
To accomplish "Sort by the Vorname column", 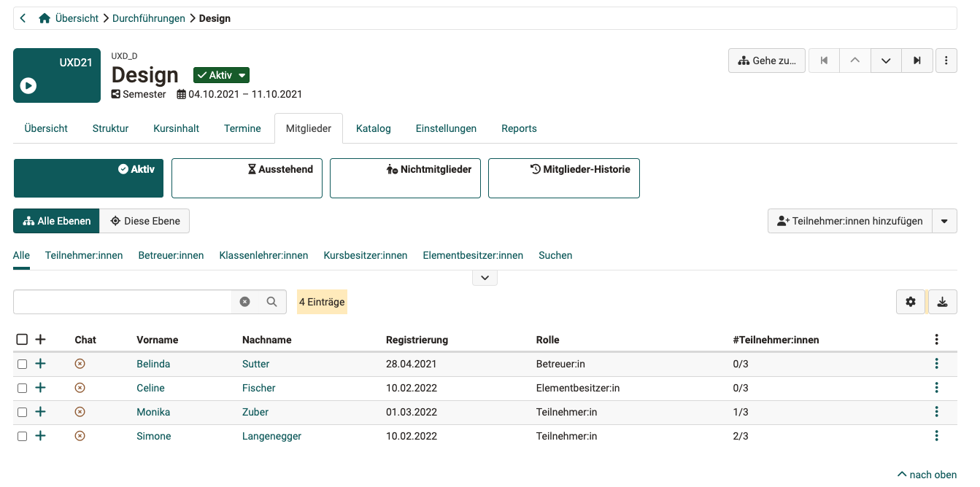I will tap(157, 340).
